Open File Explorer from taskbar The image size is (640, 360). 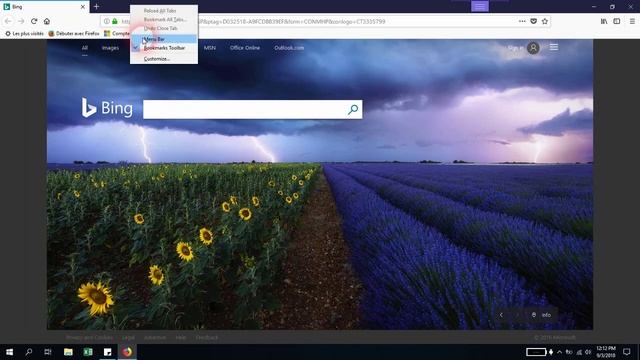(x=68, y=352)
